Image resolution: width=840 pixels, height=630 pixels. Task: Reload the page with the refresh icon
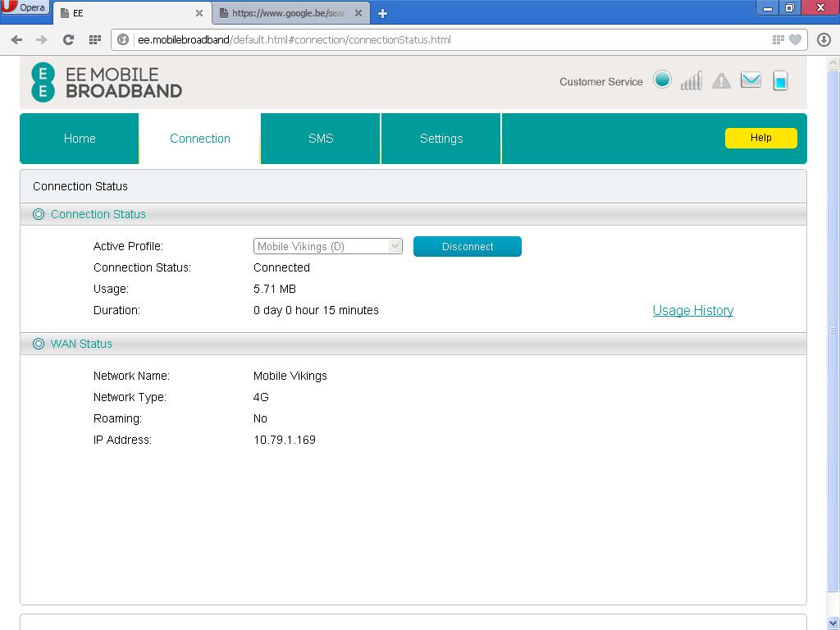(x=68, y=39)
